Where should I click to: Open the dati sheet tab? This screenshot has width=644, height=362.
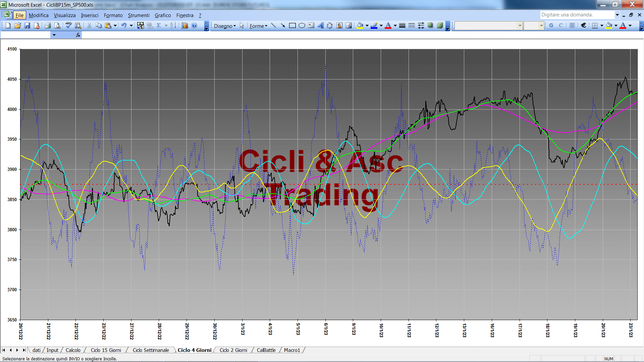37,350
